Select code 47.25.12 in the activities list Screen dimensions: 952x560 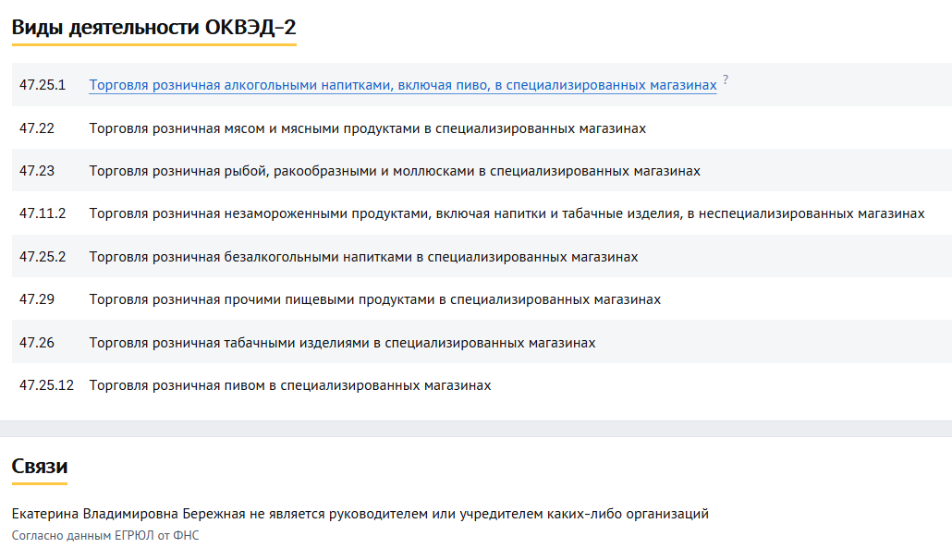[49, 385]
